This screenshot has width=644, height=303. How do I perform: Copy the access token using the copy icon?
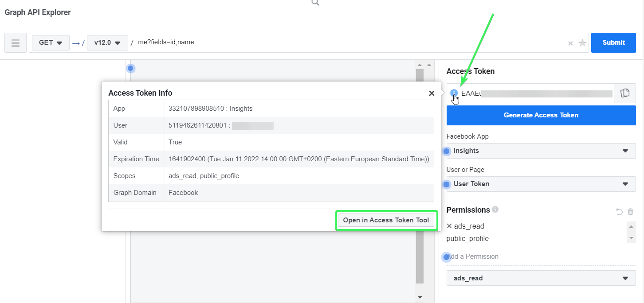point(625,93)
